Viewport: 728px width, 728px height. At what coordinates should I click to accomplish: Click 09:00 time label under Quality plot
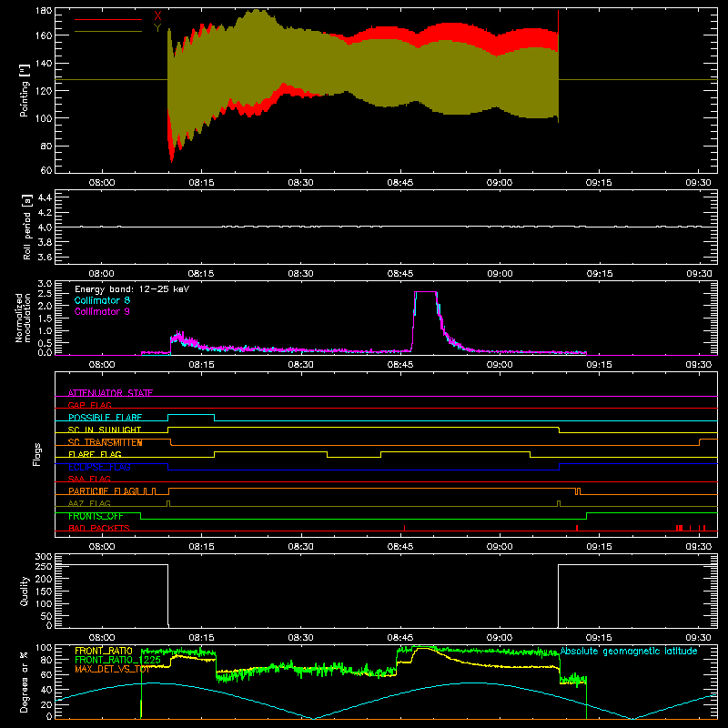500,638
